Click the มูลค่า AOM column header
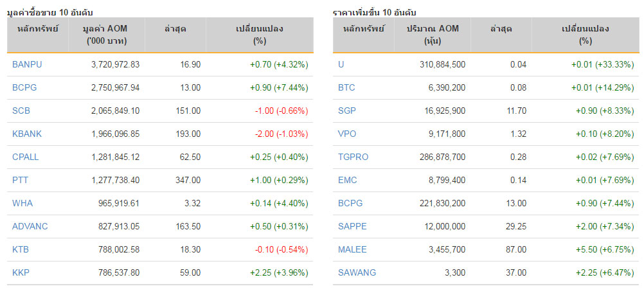The height and width of the screenshot is (293, 644). point(106,35)
